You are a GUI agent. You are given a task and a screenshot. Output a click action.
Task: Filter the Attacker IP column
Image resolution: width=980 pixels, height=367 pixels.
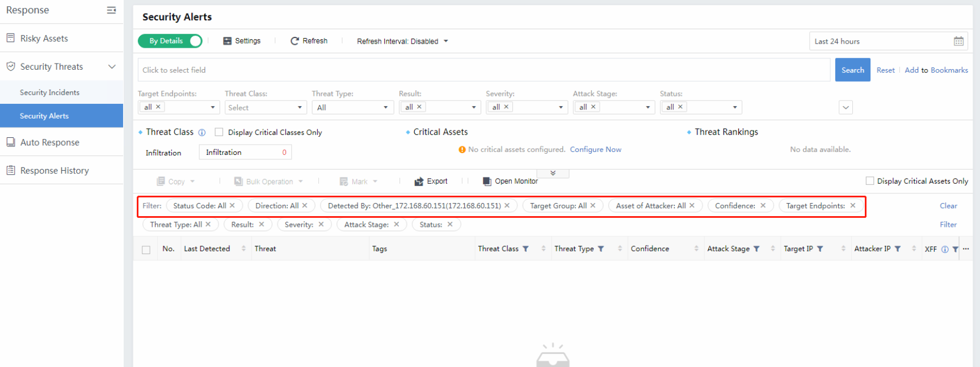pos(898,249)
